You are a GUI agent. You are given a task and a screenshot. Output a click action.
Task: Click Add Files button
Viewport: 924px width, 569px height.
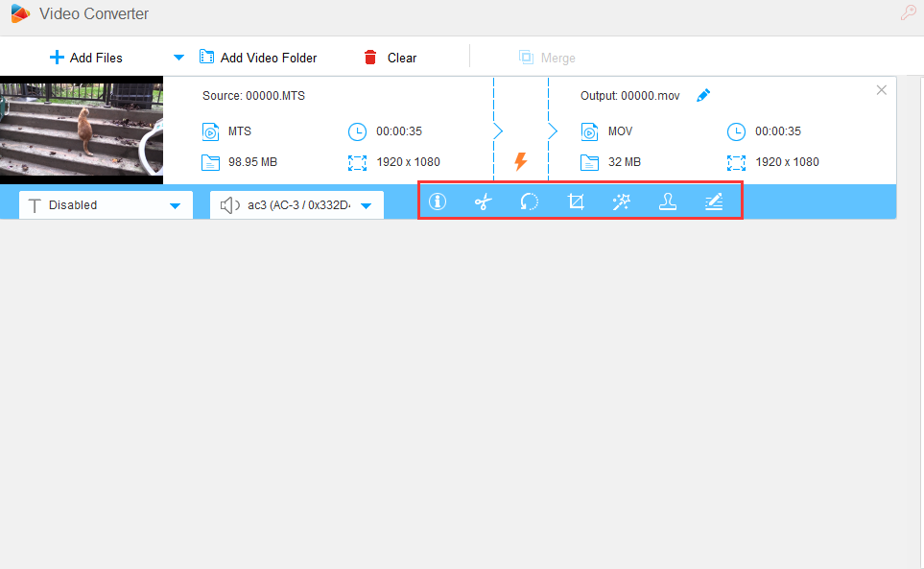pyautogui.click(x=86, y=58)
